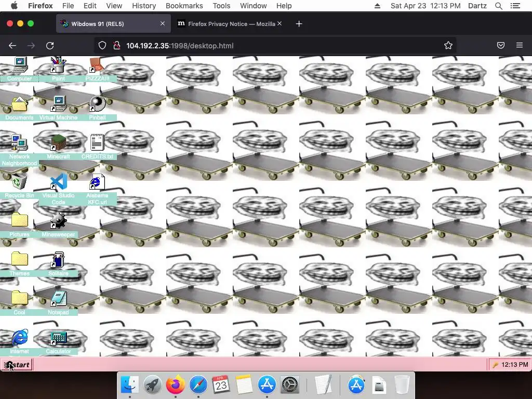
Task: Open the Firefox hamburger application menu
Action: click(x=520, y=45)
